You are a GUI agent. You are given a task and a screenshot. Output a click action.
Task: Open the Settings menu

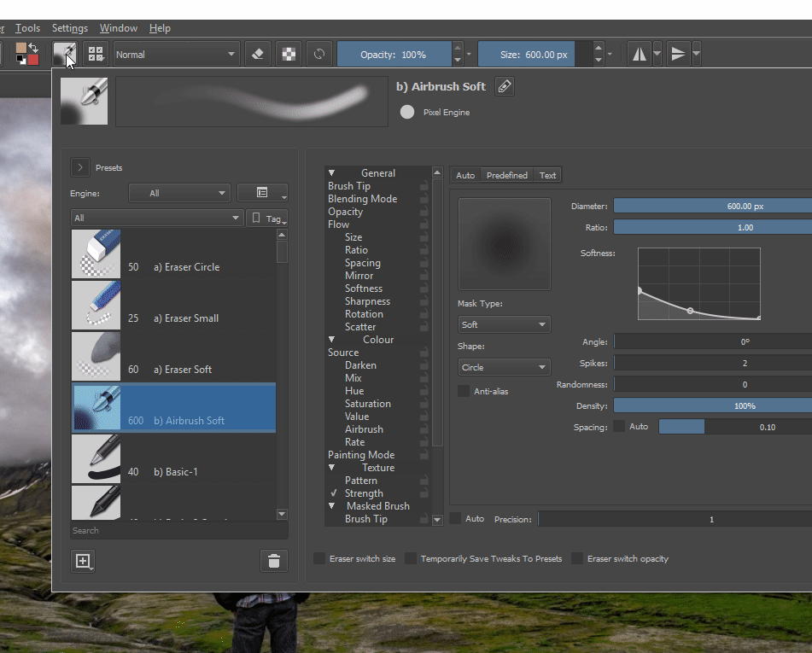click(x=69, y=28)
